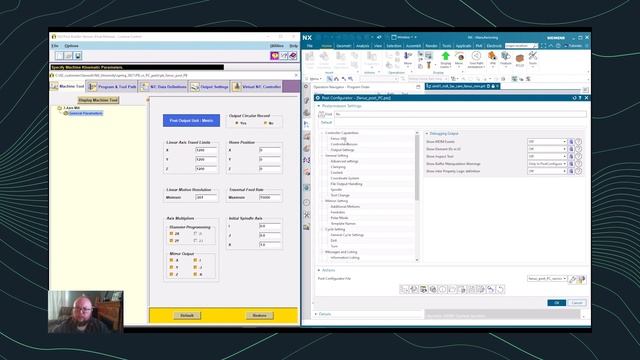Switch to the N/C Data Definitions tab

pyautogui.click(x=163, y=87)
